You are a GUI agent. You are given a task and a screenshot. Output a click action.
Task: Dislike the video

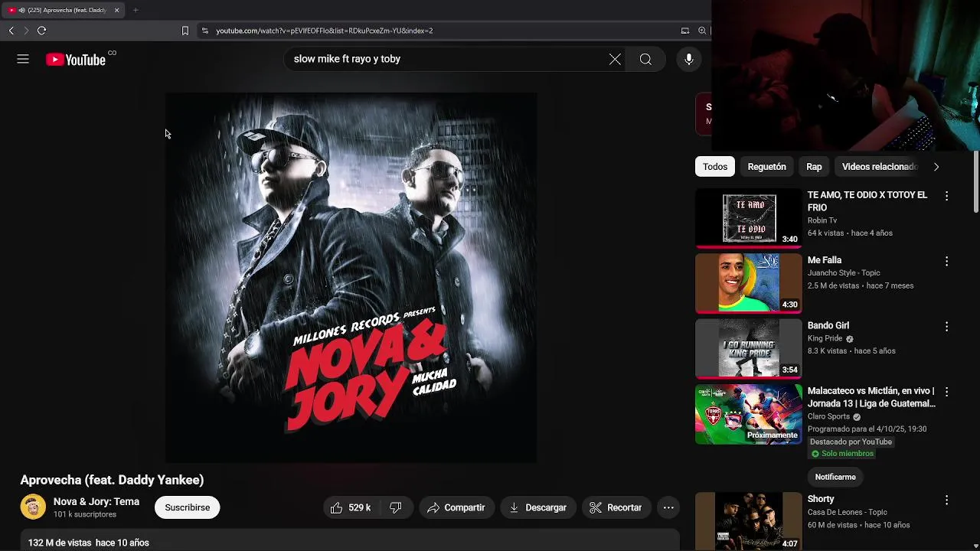(396, 507)
